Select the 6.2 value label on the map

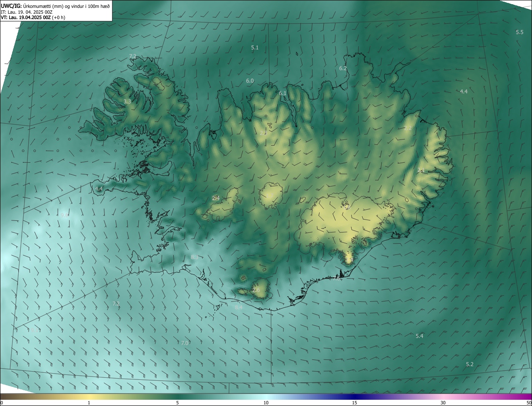(343, 68)
